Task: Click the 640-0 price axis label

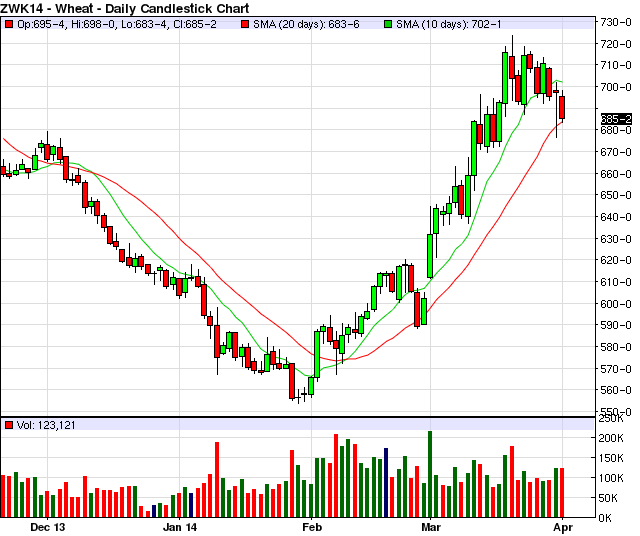Action: 616,217
